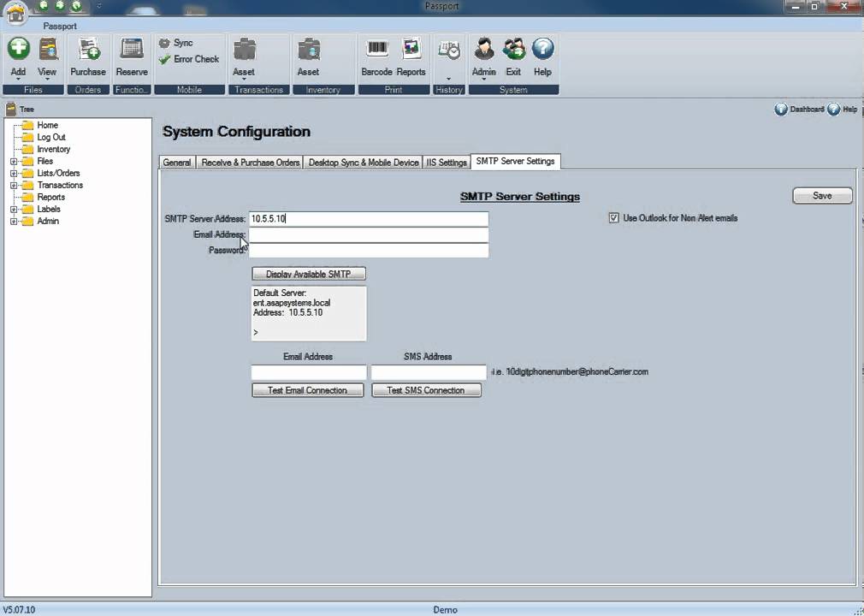Click the Transactions tree folder label

pyautogui.click(x=60, y=185)
